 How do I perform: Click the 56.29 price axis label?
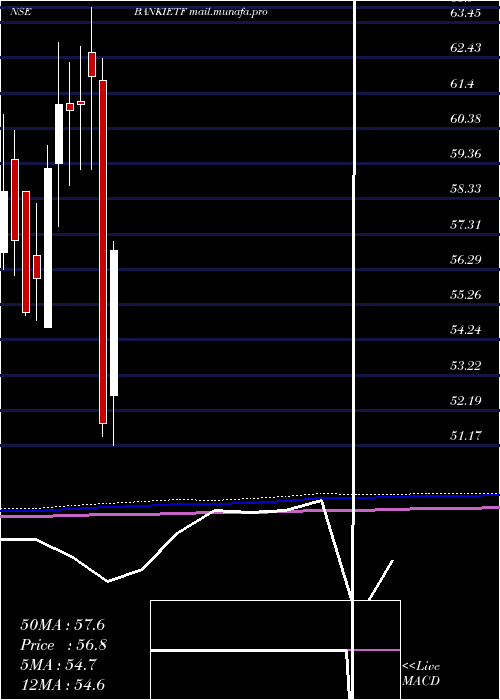pos(466,259)
